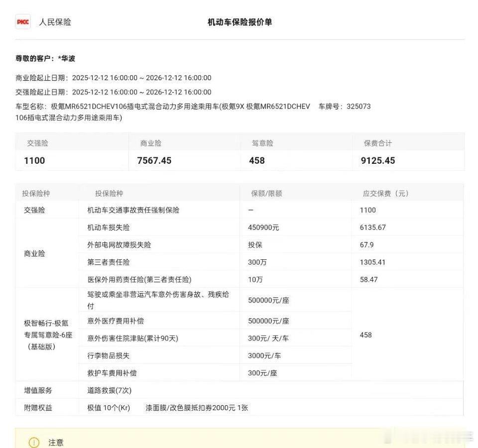
Task: Click the limit 10万
Action: click(255, 279)
